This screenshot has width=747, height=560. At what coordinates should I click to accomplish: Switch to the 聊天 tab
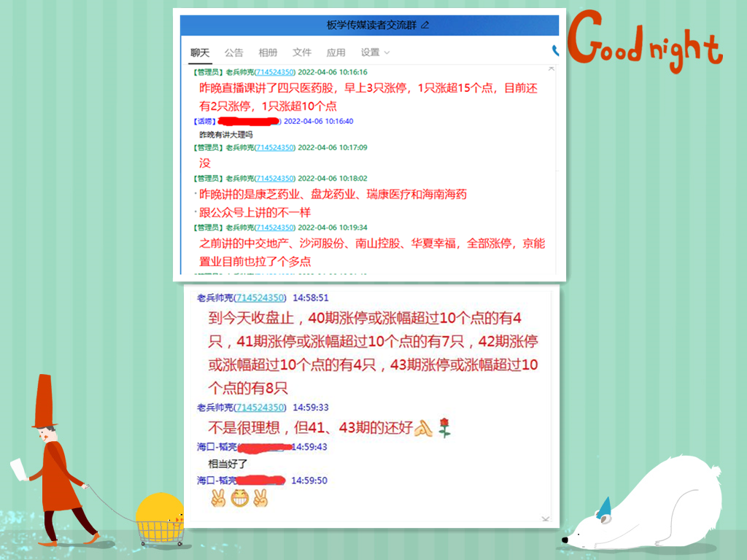200,52
